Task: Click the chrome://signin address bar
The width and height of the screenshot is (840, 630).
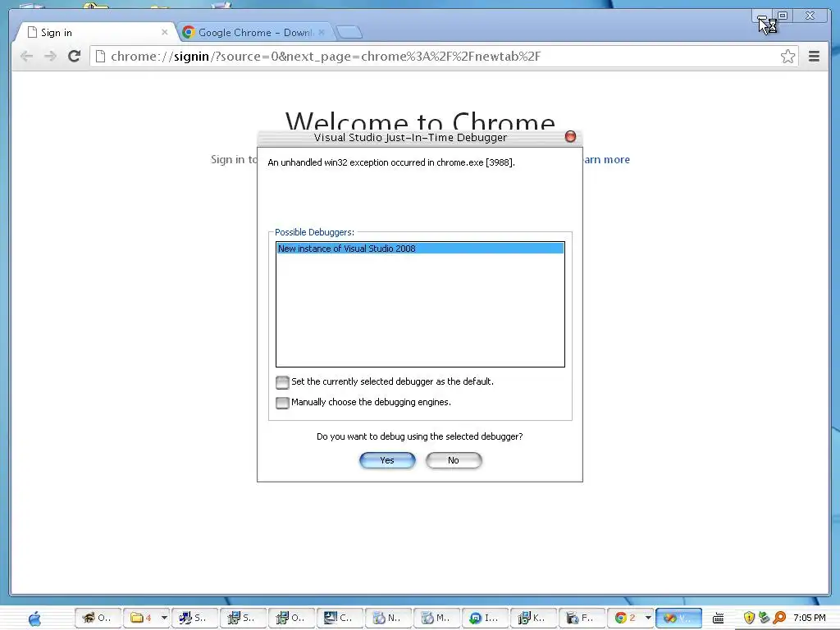Action: point(444,57)
